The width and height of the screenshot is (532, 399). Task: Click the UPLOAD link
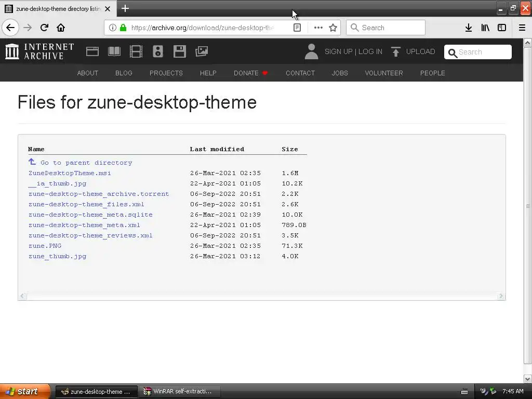click(420, 51)
